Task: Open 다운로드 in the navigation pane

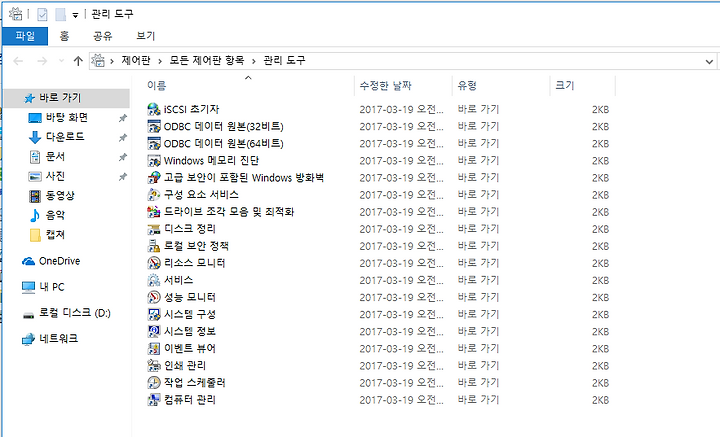Action: 65,137
